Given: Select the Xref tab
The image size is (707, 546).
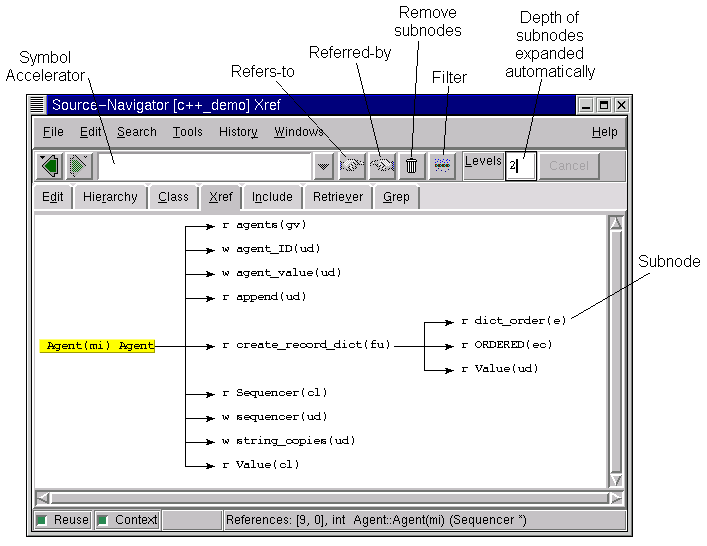Looking at the screenshot, I should click(220, 197).
